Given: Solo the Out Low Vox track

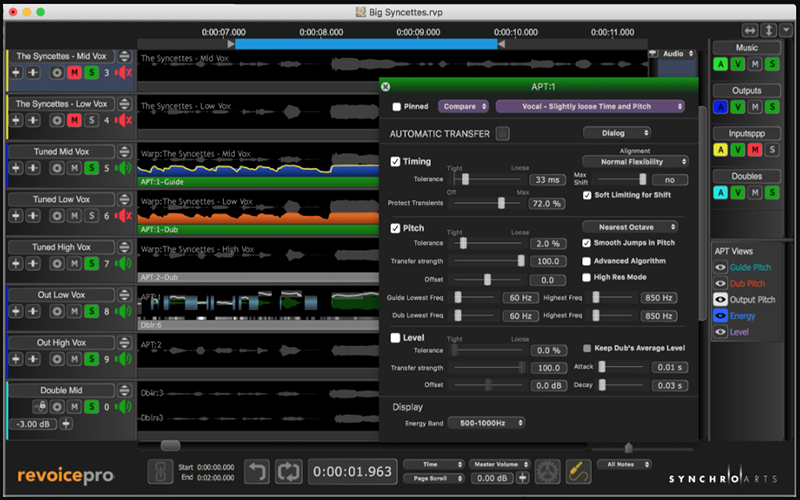Looking at the screenshot, I should click(91, 312).
